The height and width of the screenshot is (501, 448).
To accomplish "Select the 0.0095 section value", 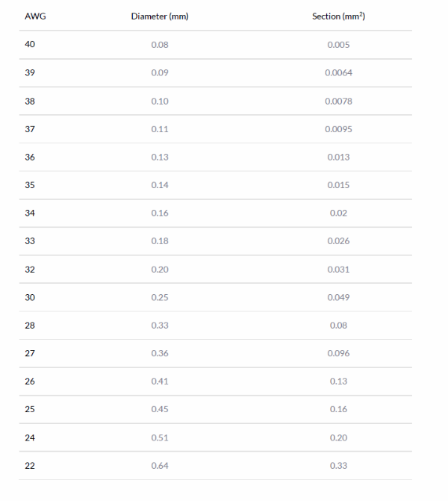I will pos(338,129).
